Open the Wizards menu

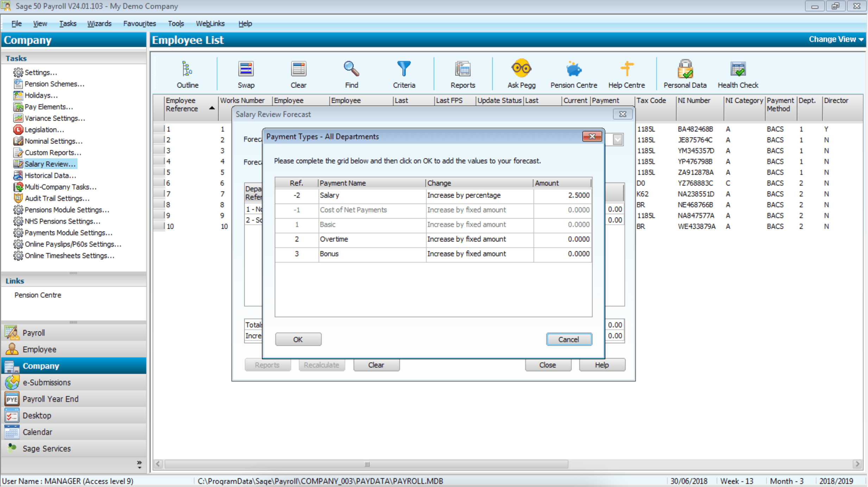click(99, 24)
